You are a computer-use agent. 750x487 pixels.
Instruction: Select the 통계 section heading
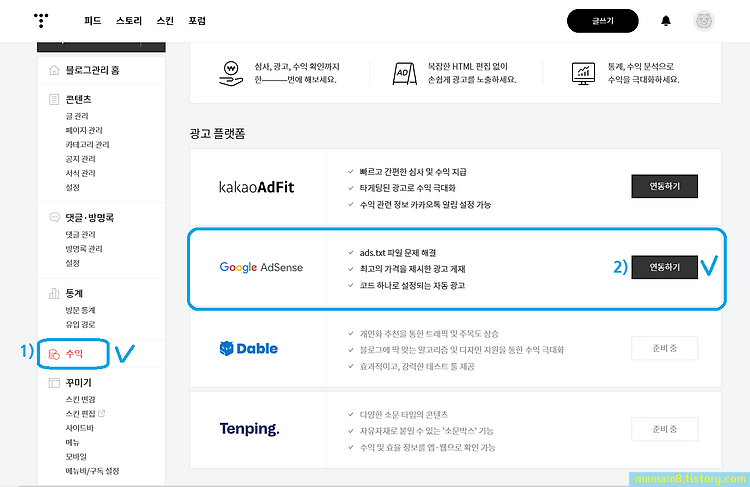coord(74,293)
